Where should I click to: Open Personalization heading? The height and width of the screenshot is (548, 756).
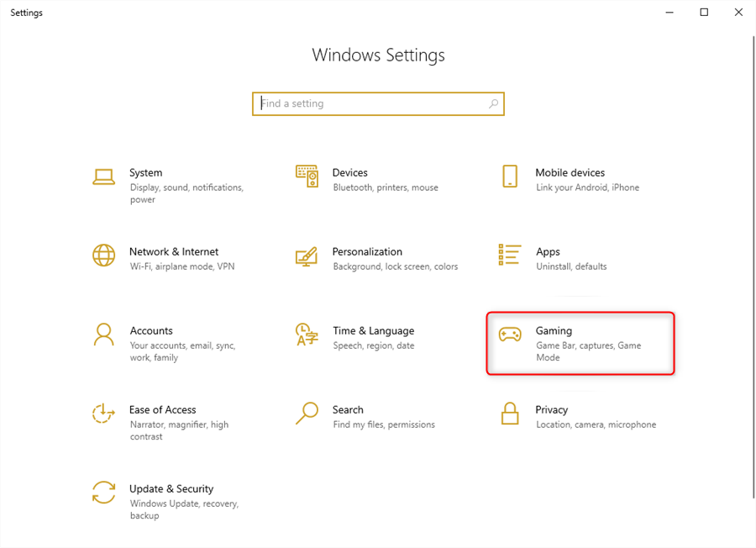coord(367,252)
